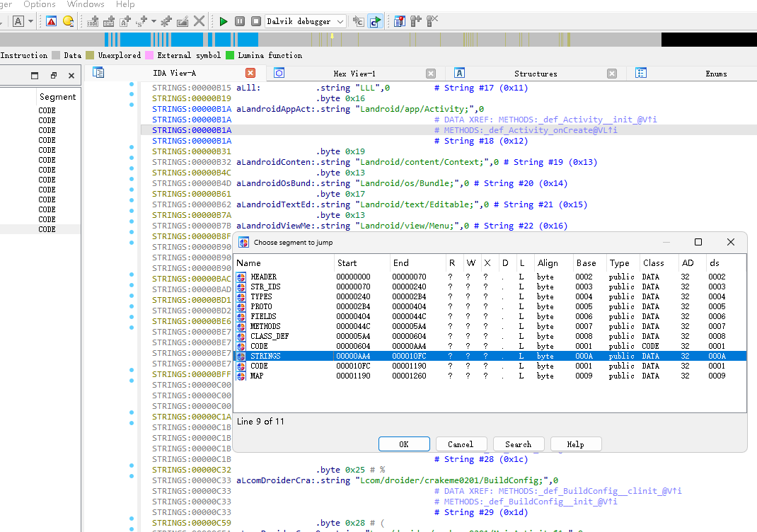Click the Structures tab icon
This screenshot has height=532, width=757.
pyautogui.click(x=459, y=73)
